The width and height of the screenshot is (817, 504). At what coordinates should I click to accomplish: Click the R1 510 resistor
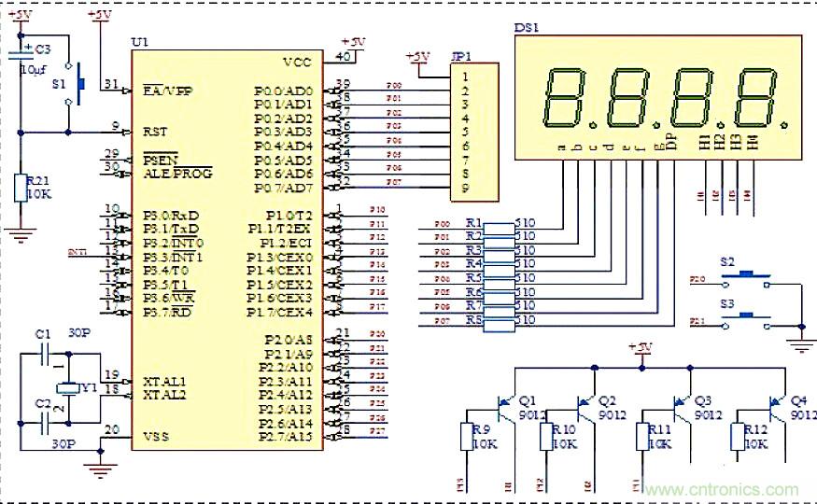(x=500, y=226)
